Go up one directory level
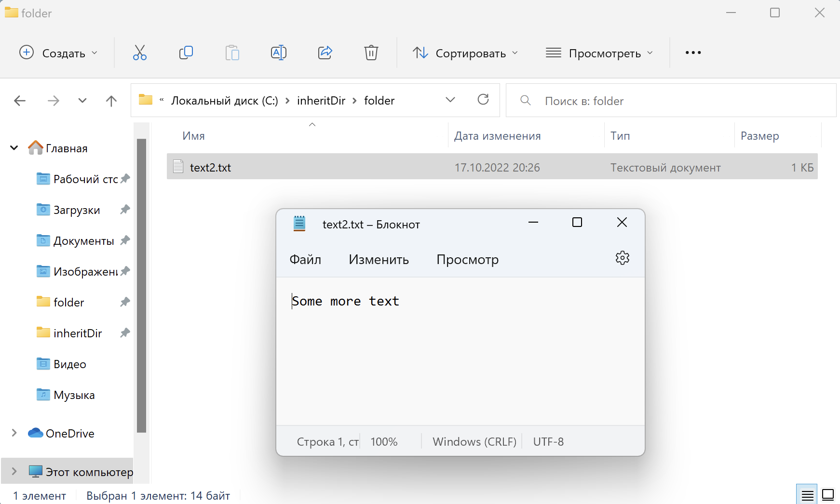Viewport: 840px width, 504px height. click(x=111, y=101)
